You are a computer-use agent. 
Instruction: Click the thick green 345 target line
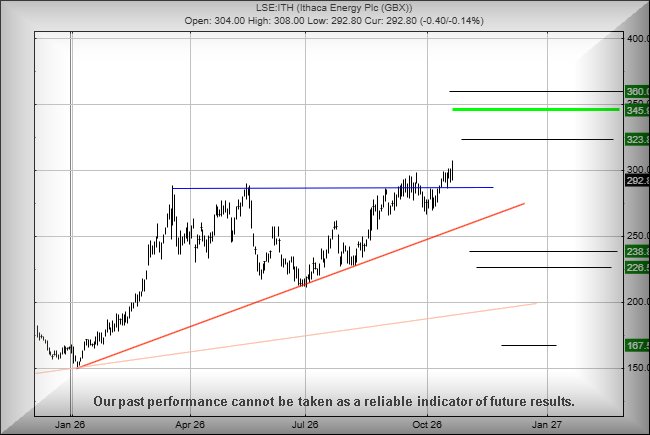[536, 109]
